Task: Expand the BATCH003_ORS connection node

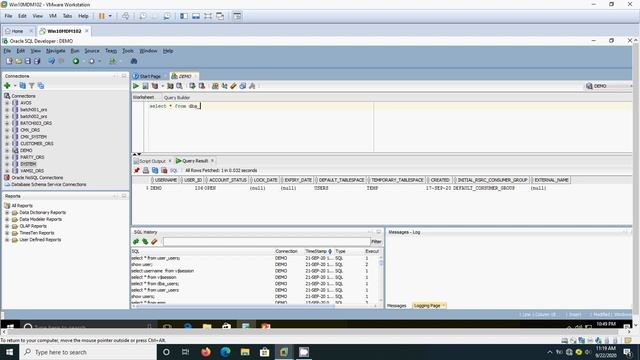Action: (x=7, y=123)
